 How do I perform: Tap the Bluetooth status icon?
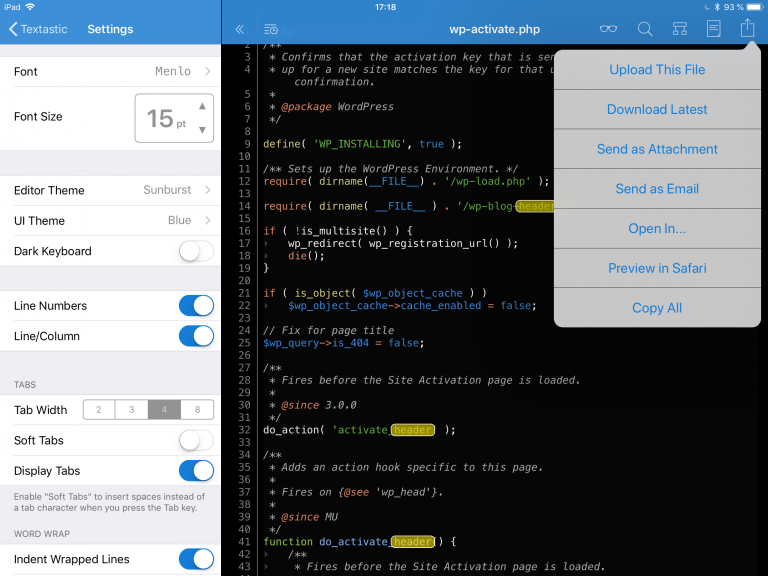(x=717, y=7)
